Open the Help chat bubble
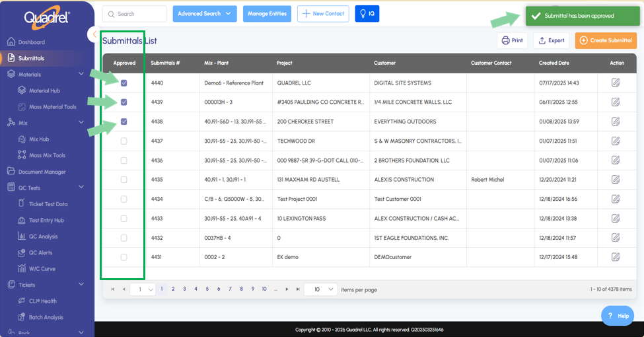Viewport: 644px width, 337px height. 618,316
